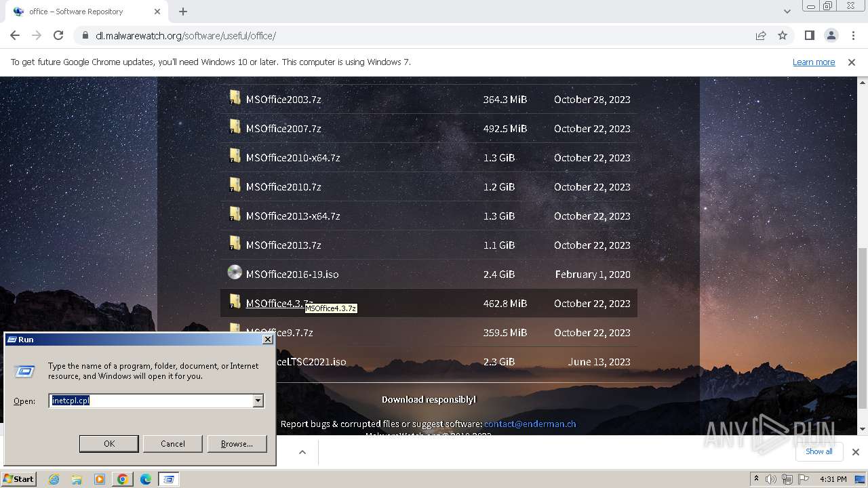Screen dimensions: 868x488
Task: Open the Learn more link
Action: click(x=814, y=62)
